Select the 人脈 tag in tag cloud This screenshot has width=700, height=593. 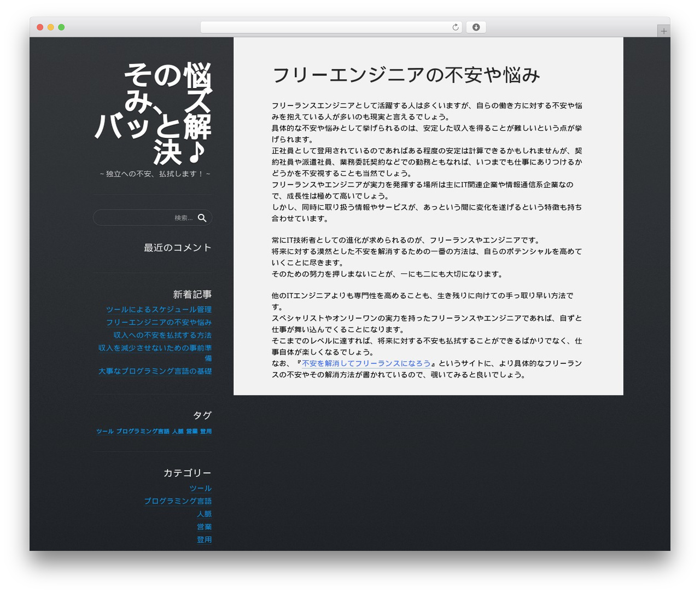(178, 431)
